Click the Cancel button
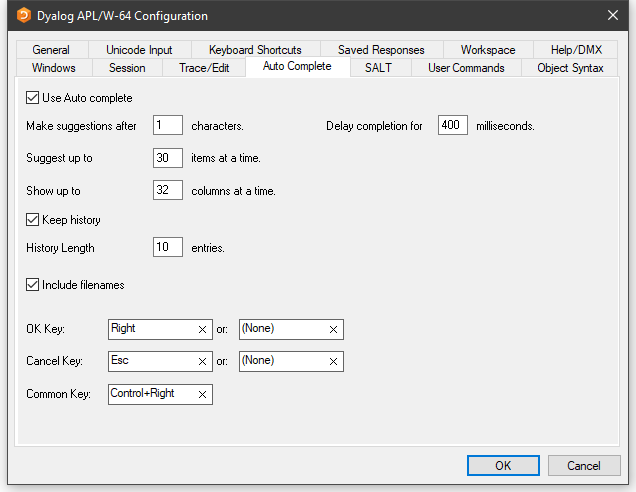 tap(583, 465)
